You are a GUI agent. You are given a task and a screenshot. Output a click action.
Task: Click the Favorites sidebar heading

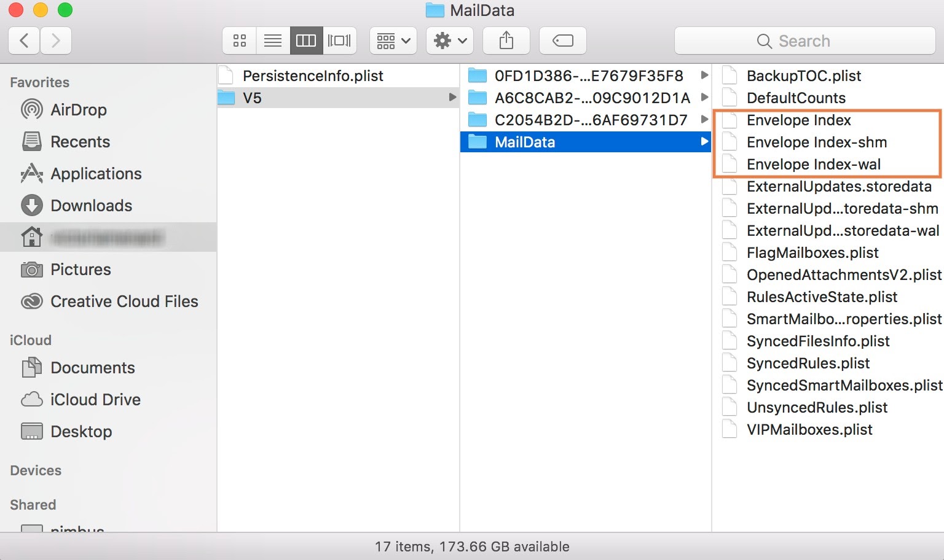click(x=40, y=82)
